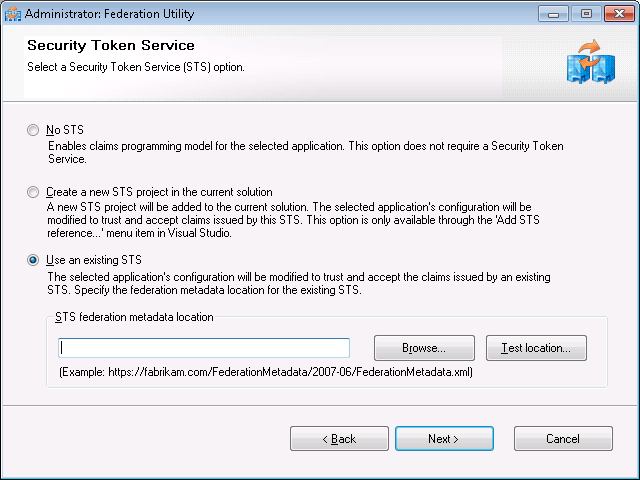The width and height of the screenshot is (640, 480).
Task: Proceed with the Next button
Action: coord(444,439)
